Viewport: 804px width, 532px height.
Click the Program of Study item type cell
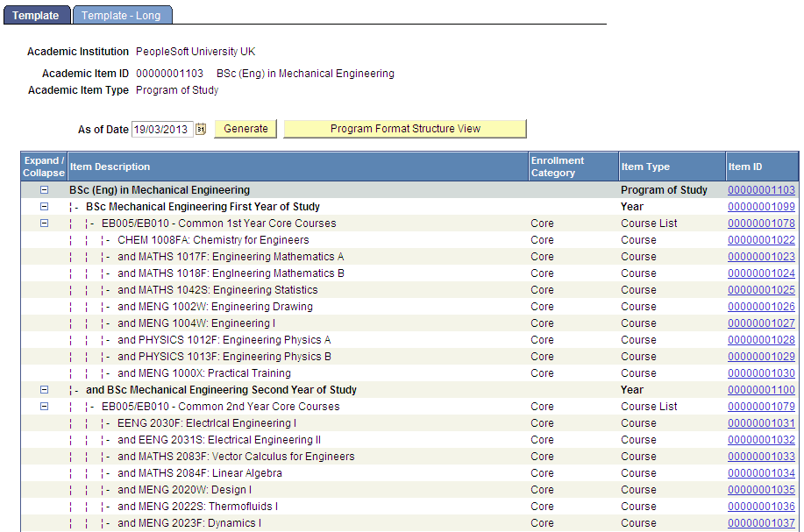664,190
